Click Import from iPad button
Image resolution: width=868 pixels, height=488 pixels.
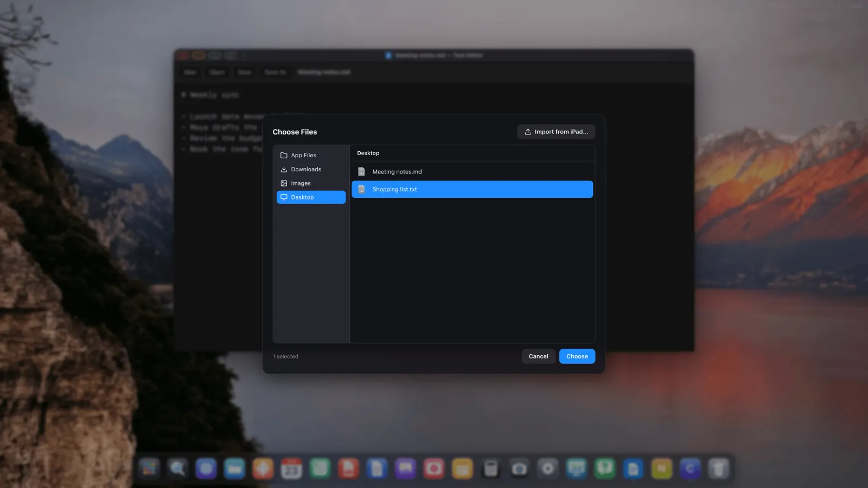pos(556,132)
